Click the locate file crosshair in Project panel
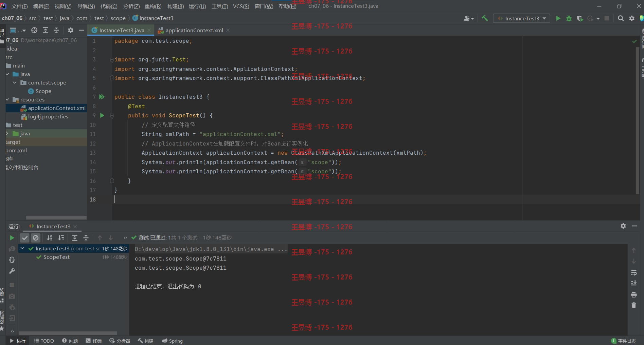Viewport: 644px width, 345px height. click(34, 30)
